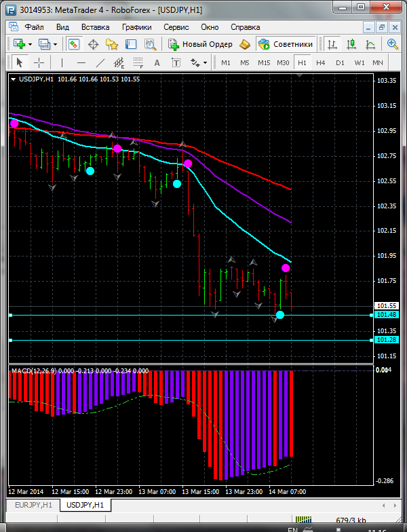Select the Cursor arrow tool
The width and height of the screenshot is (407, 532).
point(20,62)
